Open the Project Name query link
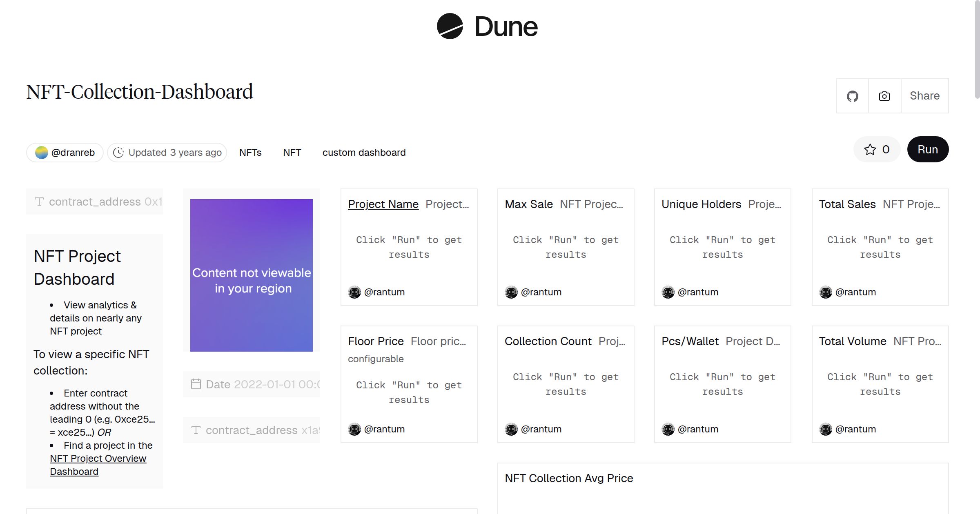The width and height of the screenshot is (980, 514). [383, 204]
